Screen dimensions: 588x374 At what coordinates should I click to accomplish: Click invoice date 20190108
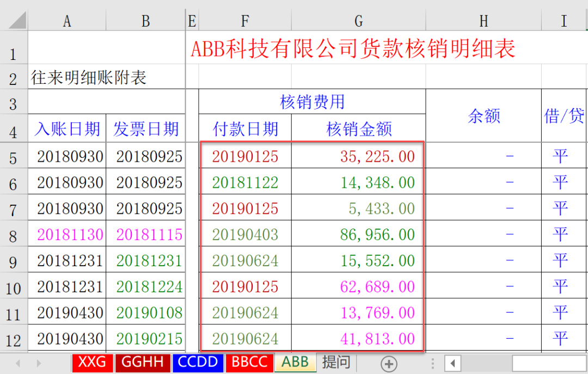[x=146, y=311]
